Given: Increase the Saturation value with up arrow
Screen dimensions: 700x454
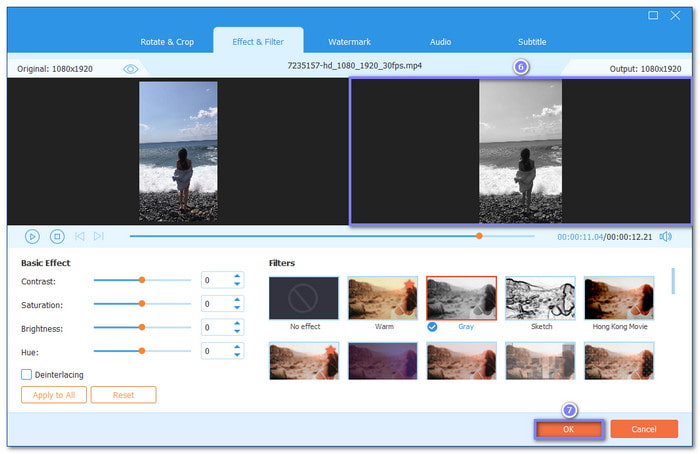Looking at the screenshot, I should 237,300.
